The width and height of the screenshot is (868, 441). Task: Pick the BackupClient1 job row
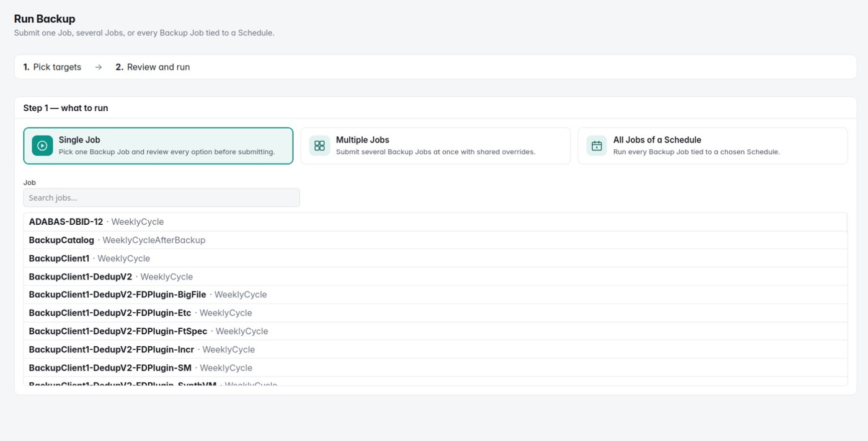click(x=435, y=258)
